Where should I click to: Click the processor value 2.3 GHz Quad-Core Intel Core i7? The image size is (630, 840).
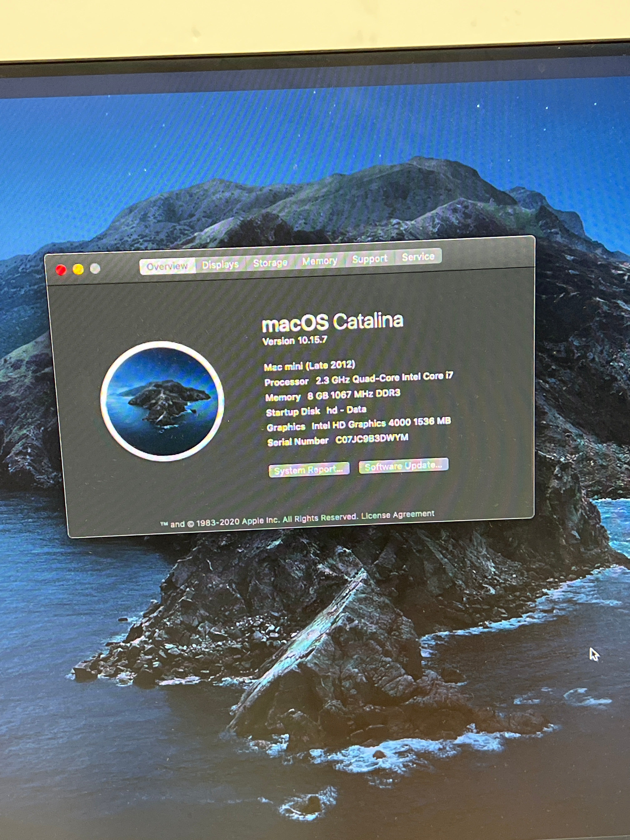coord(384,378)
